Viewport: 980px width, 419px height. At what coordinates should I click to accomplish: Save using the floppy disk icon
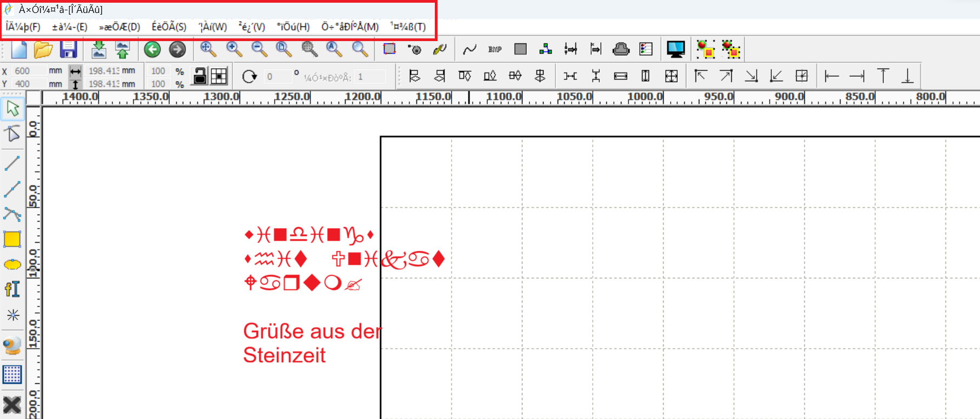[68, 50]
